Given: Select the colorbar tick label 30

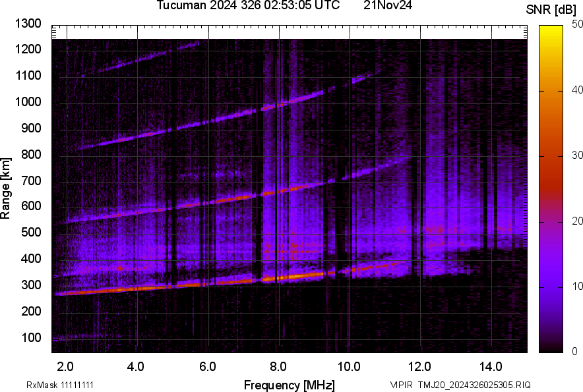Looking at the screenshot, I should point(578,155).
